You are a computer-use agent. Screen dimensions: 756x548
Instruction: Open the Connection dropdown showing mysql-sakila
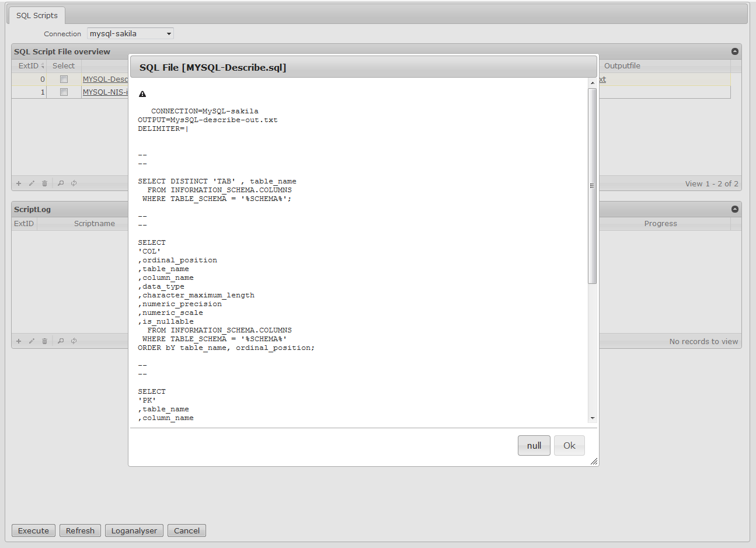click(x=130, y=33)
